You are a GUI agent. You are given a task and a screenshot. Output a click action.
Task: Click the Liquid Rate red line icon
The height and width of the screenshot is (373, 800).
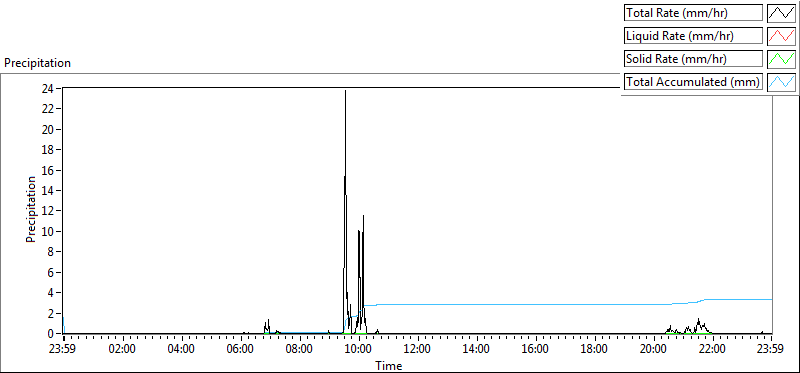781,36
